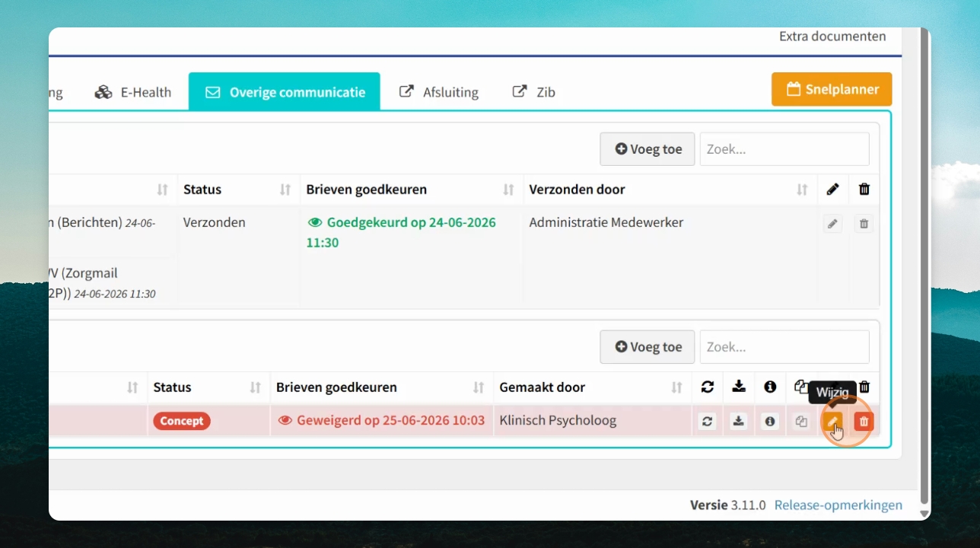The image size is (980, 548).
Task: Click the refresh icon in Klinisch Psycholoog row
Action: point(708,421)
